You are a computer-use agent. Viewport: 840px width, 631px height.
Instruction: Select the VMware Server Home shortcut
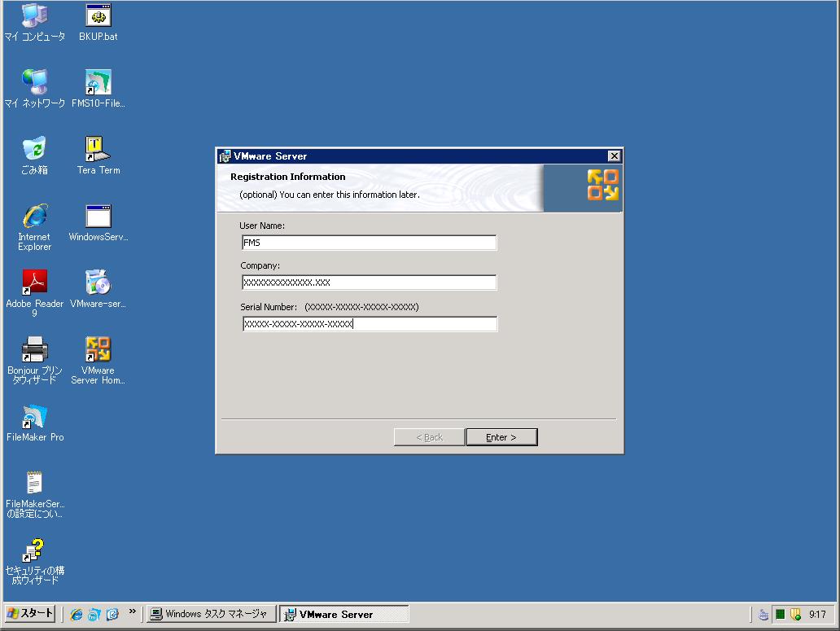coord(98,361)
